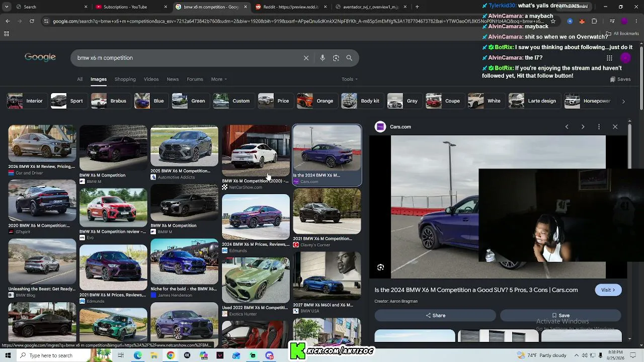Viewport: 644px width, 362px height.
Task: Close the Subscriptions - YouTube tab
Action: pyautogui.click(x=166, y=7)
